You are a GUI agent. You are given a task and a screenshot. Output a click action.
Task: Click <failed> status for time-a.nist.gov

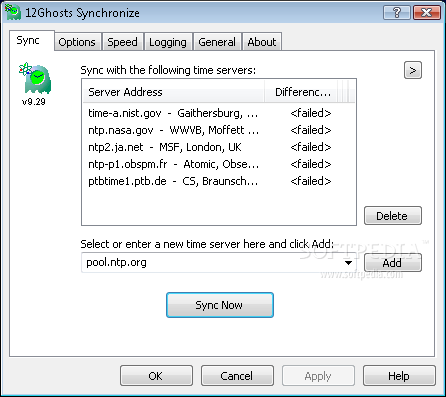[x=311, y=113]
